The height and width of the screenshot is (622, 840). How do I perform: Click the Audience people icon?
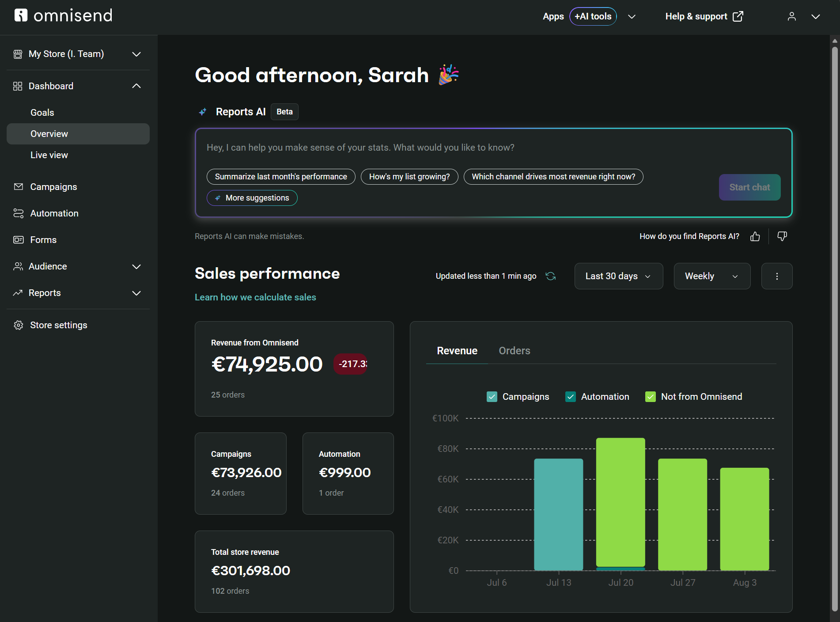[x=18, y=266]
